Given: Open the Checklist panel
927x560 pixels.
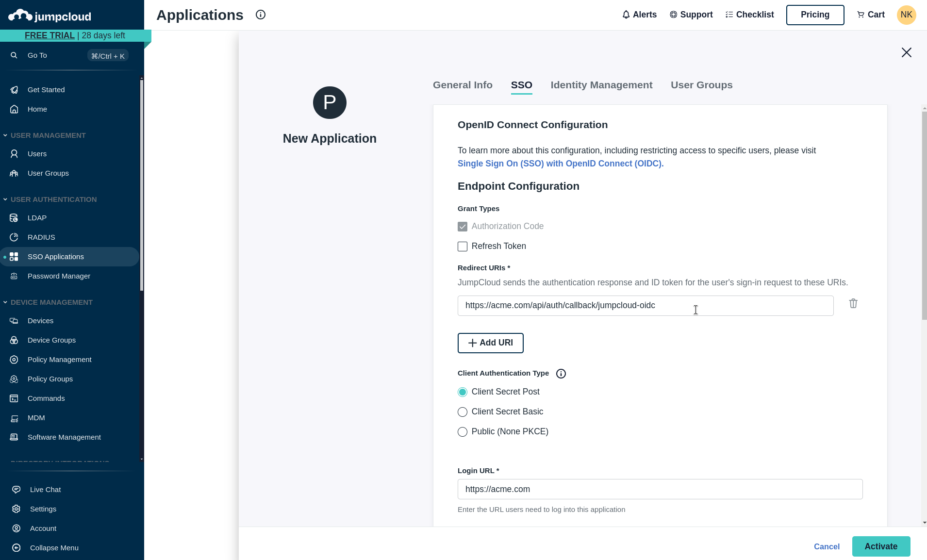Looking at the screenshot, I should pyautogui.click(x=749, y=15).
